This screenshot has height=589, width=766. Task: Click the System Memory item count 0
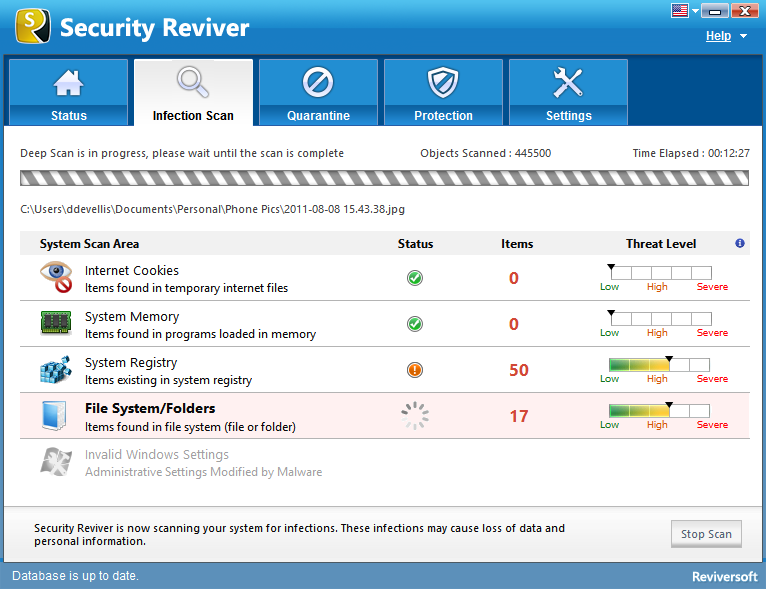click(x=513, y=324)
